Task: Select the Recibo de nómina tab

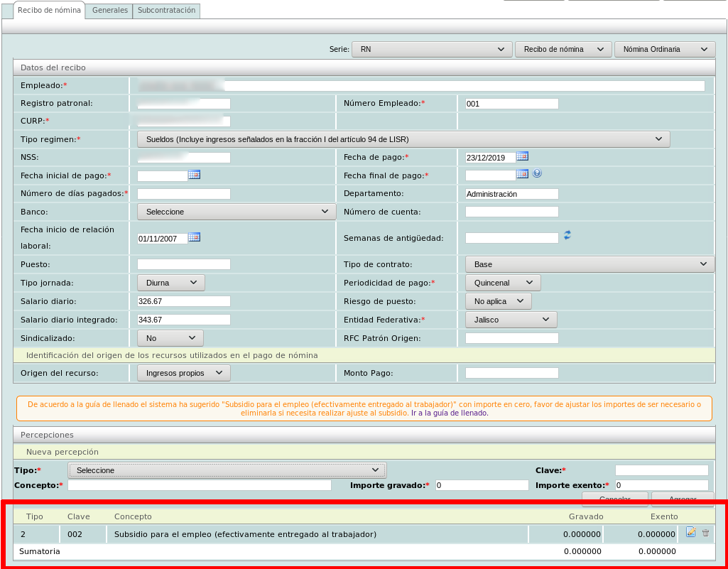Action: point(49,10)
